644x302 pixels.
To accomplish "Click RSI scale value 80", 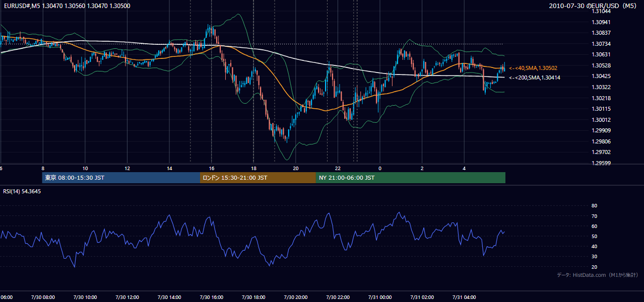I will [595, 206].
